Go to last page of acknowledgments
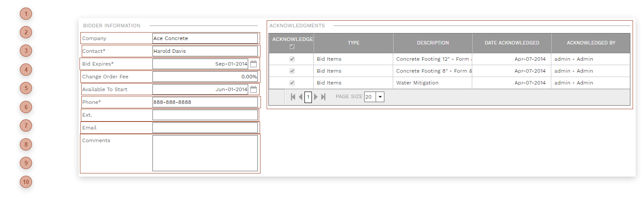Viewport: 644px width, 199px height. (323, 97)
